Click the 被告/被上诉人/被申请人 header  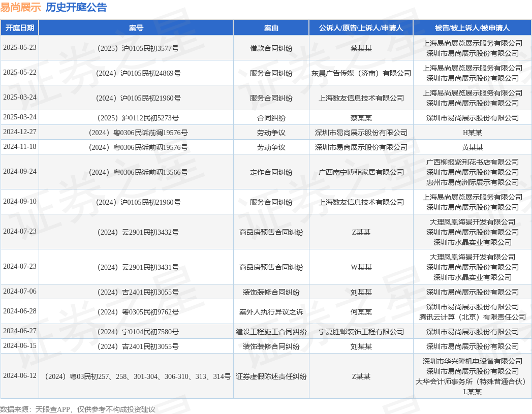pyautogui.click(x=472, y=28)
